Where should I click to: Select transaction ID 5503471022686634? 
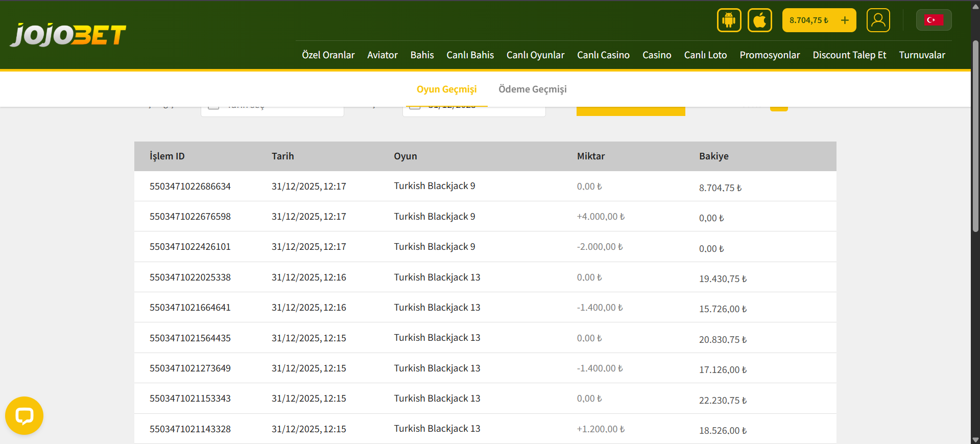pos(190,186)
